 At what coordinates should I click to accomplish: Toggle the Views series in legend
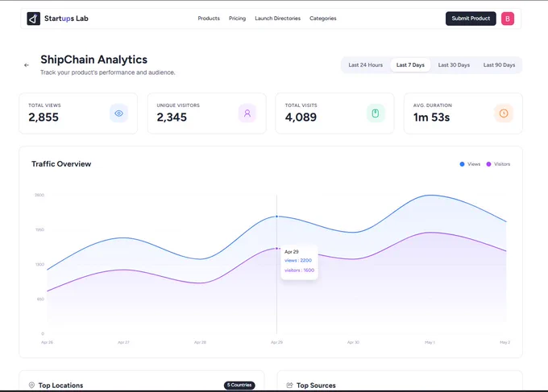[x=470, y=164]
